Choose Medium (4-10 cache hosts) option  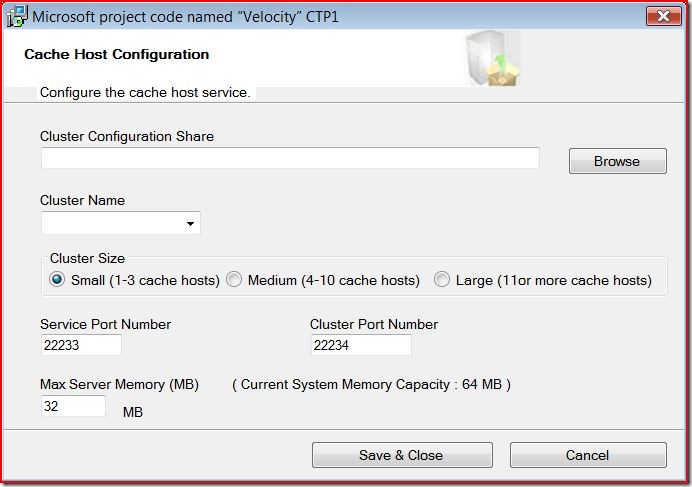[x=234, y=280]
